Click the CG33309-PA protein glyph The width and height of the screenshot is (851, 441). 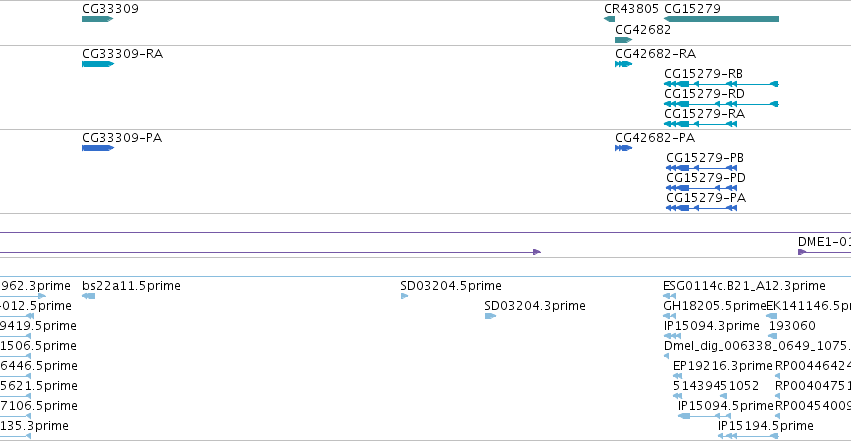98,148
